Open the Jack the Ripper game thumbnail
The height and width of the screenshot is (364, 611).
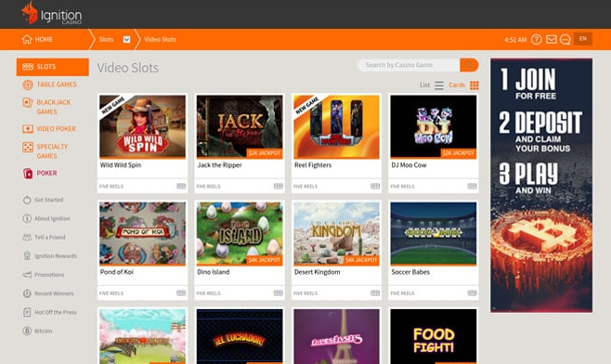(240, 126)
